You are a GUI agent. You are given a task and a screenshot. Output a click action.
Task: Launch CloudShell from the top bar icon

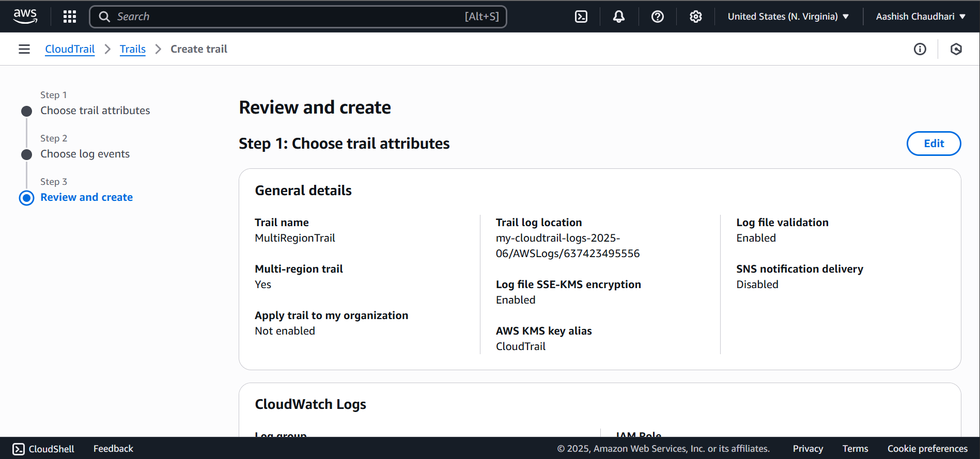[x=581, y=17]
